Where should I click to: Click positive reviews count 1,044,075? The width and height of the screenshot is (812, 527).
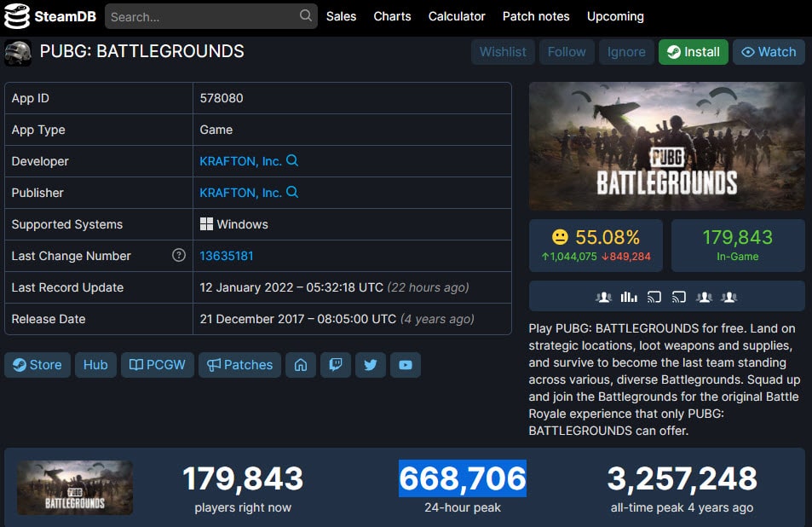tap(569, 257)
